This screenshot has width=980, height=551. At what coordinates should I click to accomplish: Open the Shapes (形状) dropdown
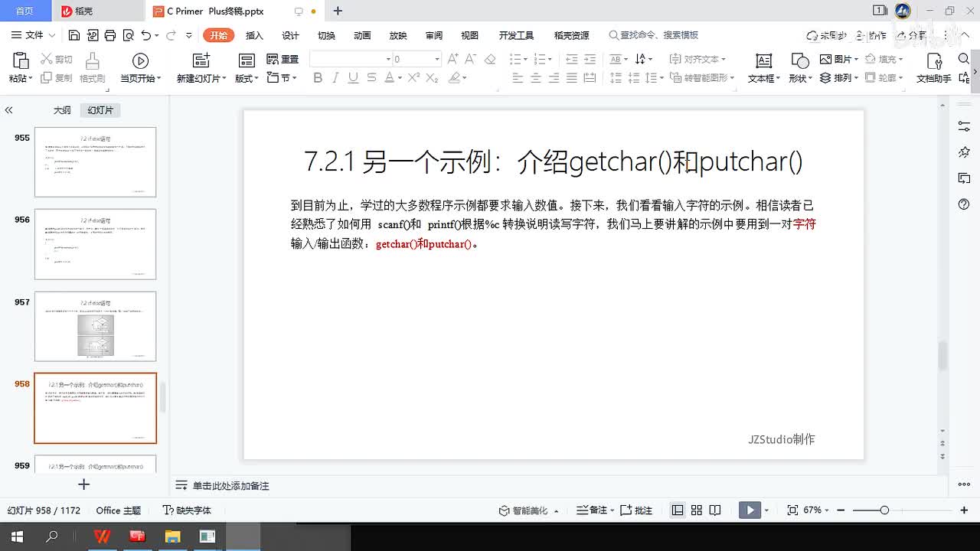pos(799,78)
